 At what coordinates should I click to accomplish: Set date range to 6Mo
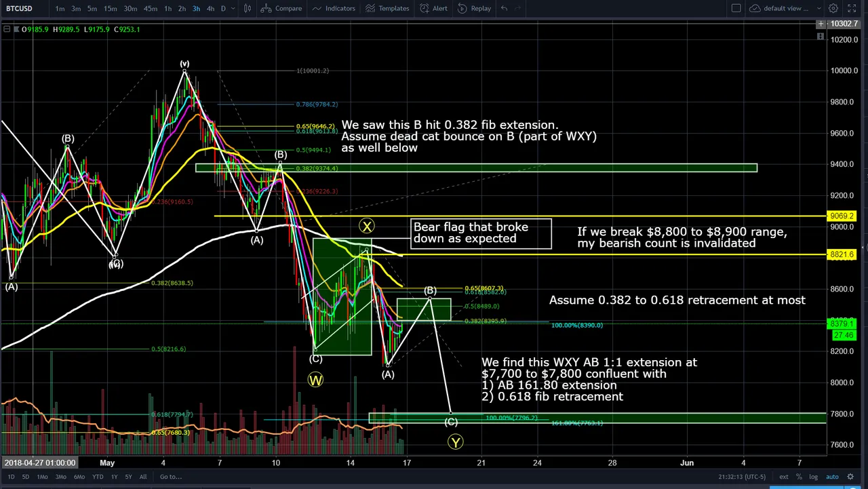79,477
